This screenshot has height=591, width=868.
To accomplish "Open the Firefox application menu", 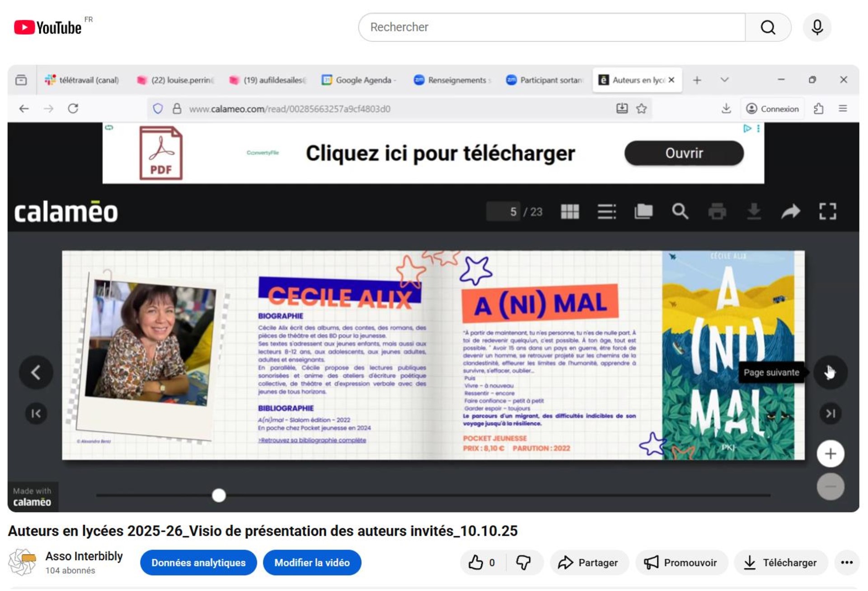I will click(x=842, y=109).
